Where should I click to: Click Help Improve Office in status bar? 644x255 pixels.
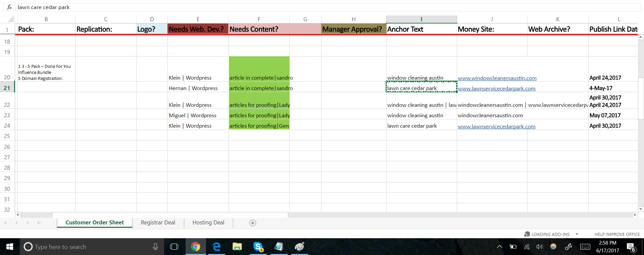(617, 234)
